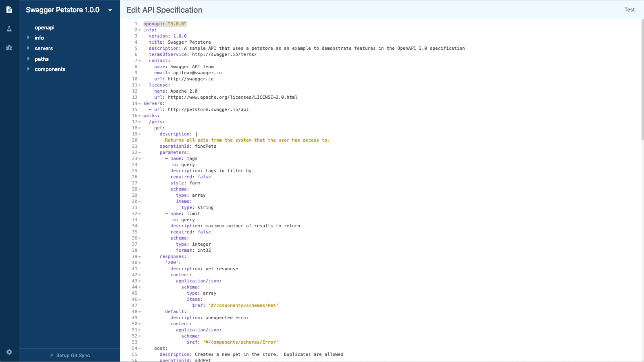This screenshot has width=644, height=362.
Task: Collapse the default fold arrow on line 48
Action: (x=139, y=312)
